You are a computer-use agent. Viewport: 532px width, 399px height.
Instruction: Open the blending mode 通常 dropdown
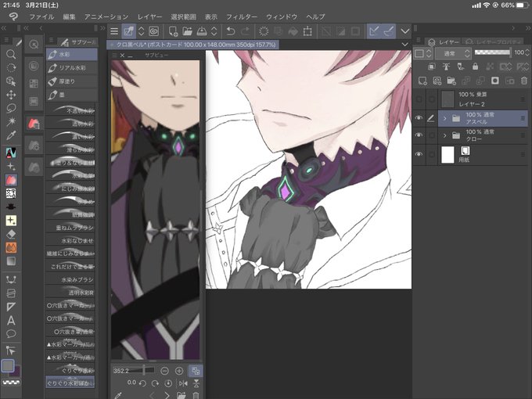coord(453,53)
